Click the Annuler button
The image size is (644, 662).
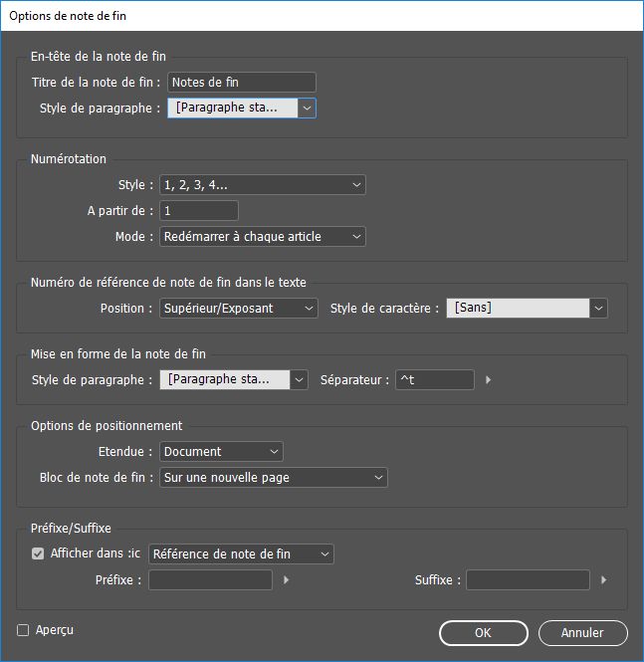[583, 633]
